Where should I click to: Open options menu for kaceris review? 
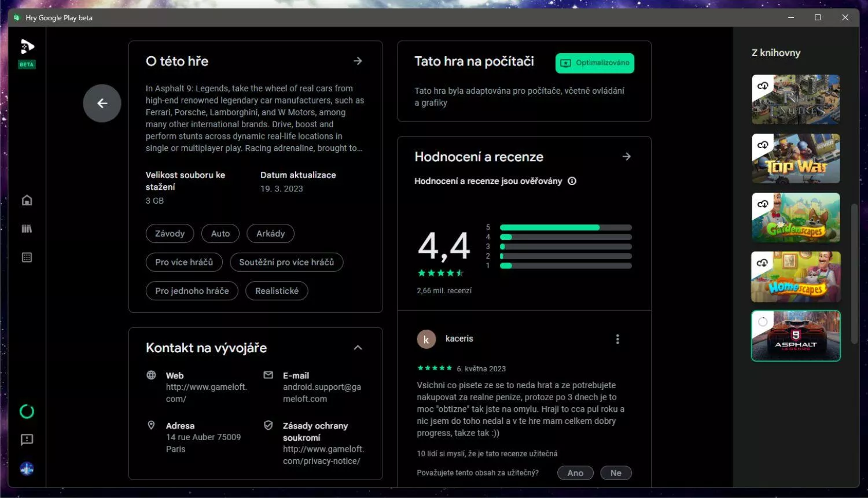coord(617,339)
